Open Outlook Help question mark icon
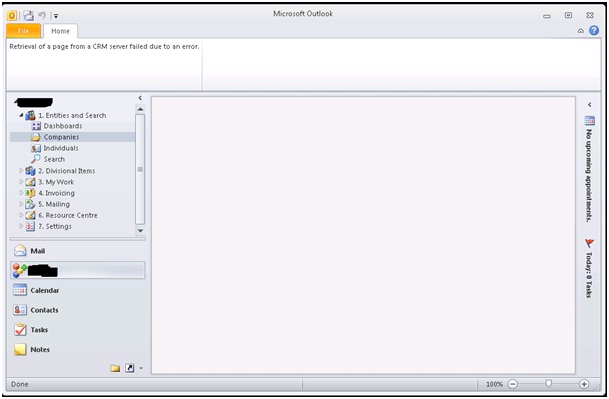This screenshot has height=399, width=609. (594, 30)
